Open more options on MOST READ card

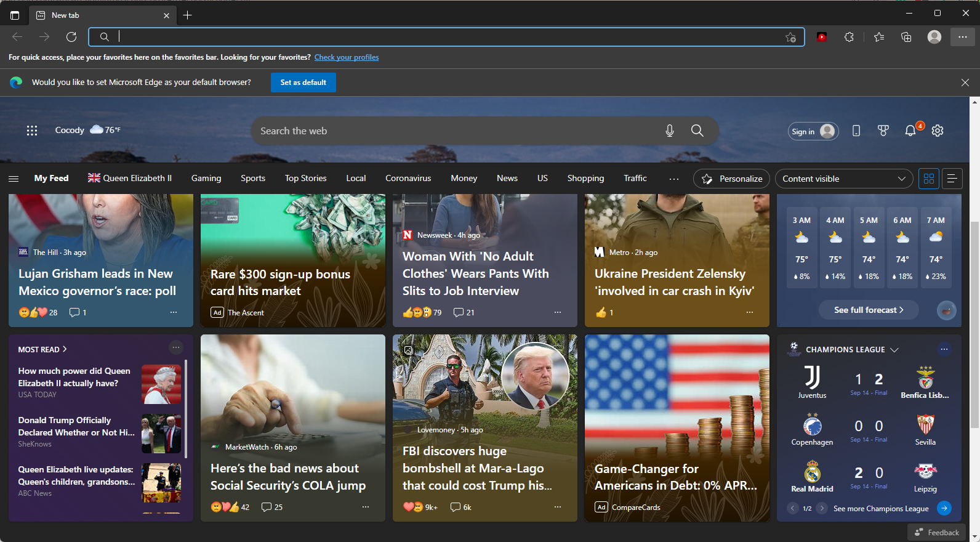(176, 348)
